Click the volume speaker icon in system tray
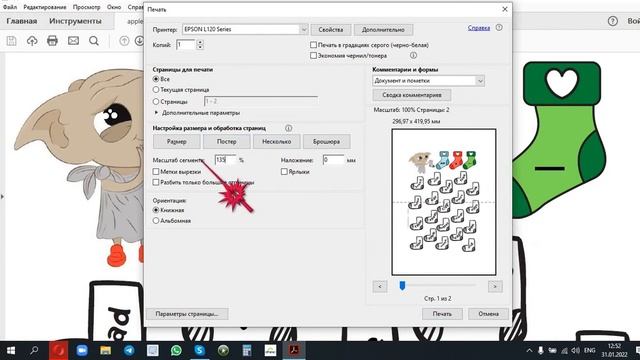This screenshot has height=360, width=640. pos(576,351)
